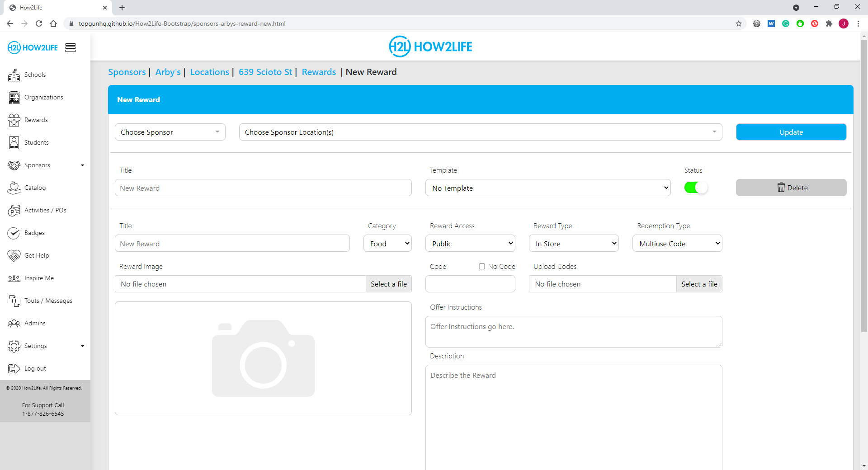Expand the Sponsors sidebar submenu
The image size is (868, 470).
click(x=82, y=165)
